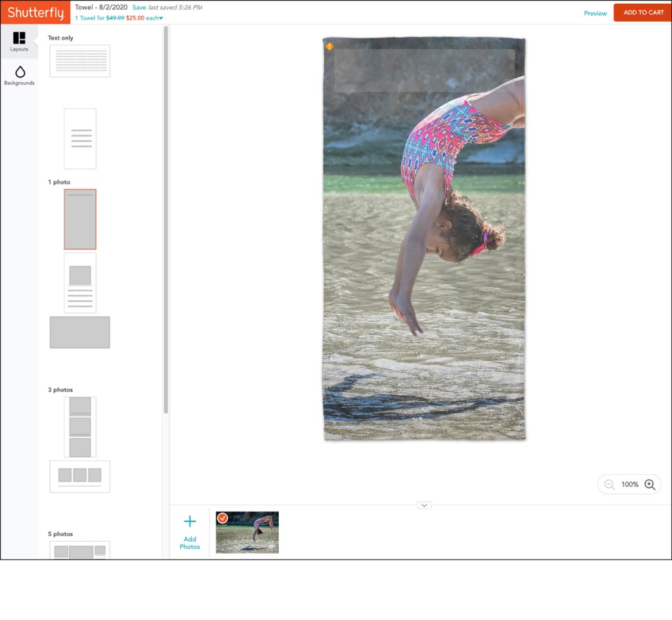
Task: Choose the vertical text only layout
Action: pos(80,139)
